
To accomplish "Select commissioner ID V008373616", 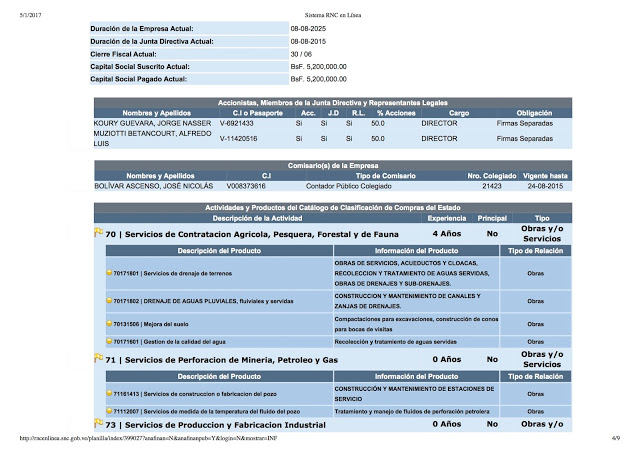I will [x=246, y=186].
